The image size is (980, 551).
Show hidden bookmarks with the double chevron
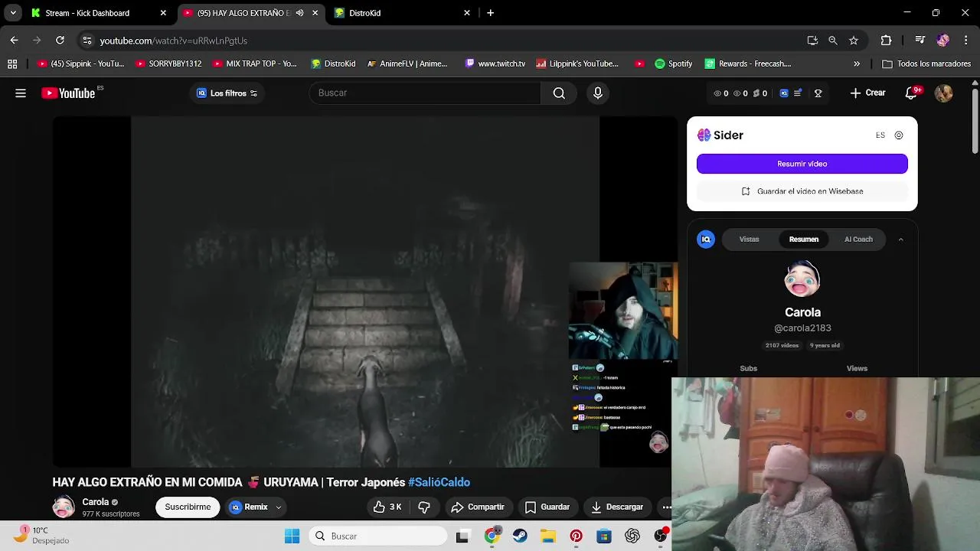click(857, 64)
